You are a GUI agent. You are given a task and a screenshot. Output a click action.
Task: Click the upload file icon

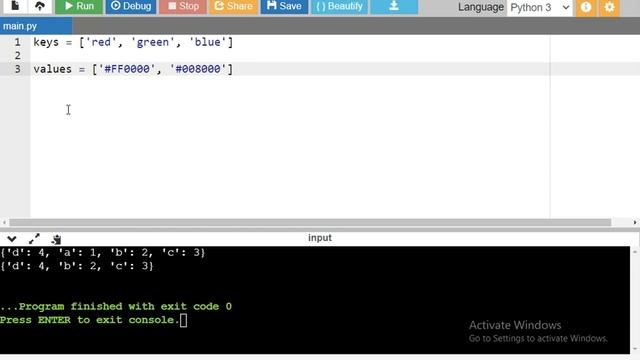coord(40,6)
